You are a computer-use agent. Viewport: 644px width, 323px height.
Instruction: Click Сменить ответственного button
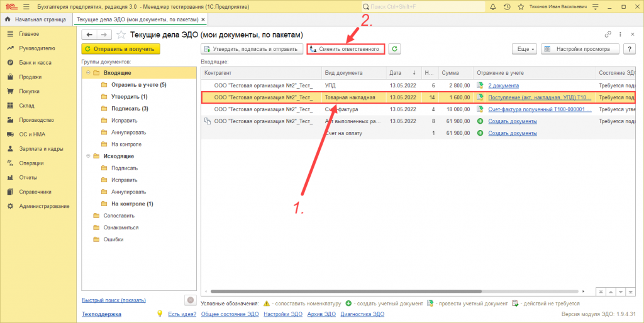pos(346,49)
